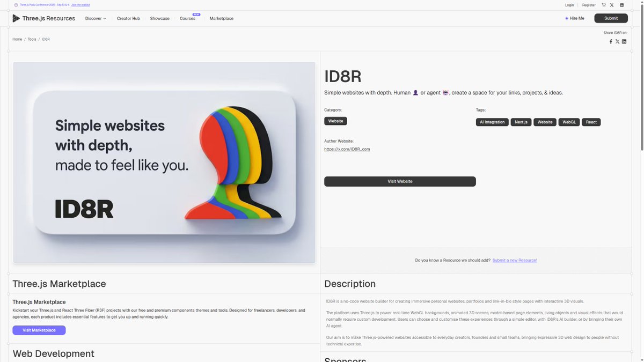Click the Hire Me link
This screenshot has width=644, height=362.
pos(575,18)
